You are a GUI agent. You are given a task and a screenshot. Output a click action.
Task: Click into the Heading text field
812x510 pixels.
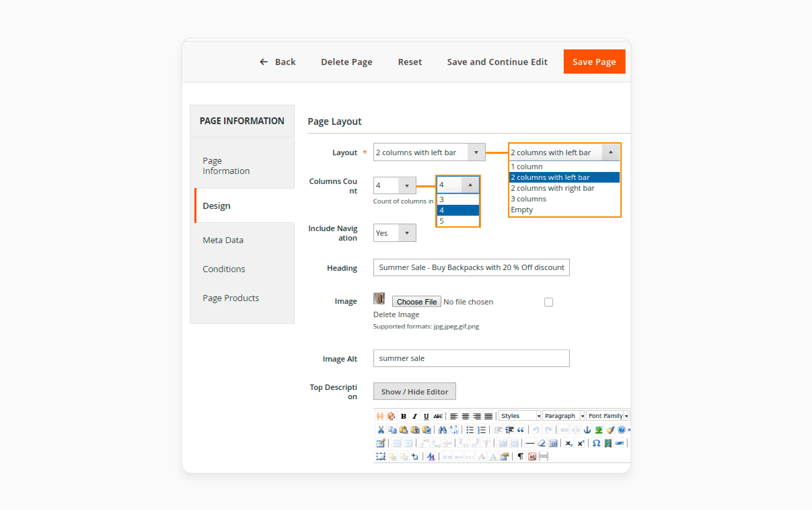click(471, 268)
